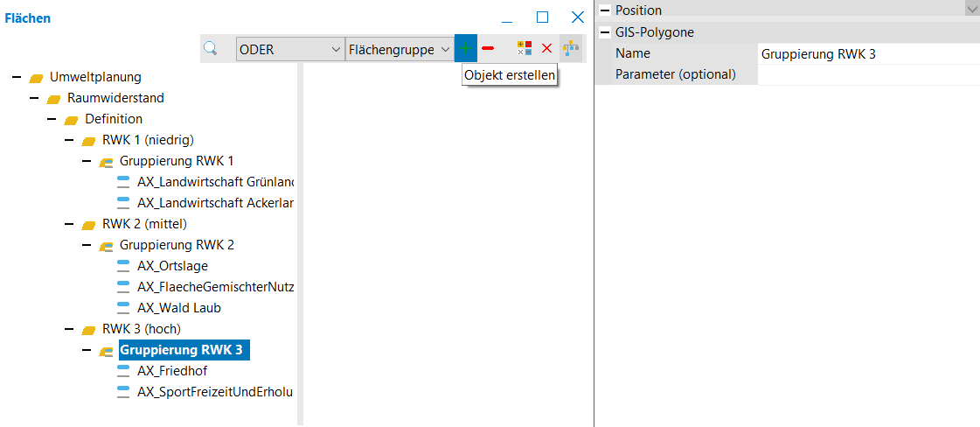Screen dimensions: 980x427
Task: Select the AX_Ortslage tree entry
Action: (172, 266)
